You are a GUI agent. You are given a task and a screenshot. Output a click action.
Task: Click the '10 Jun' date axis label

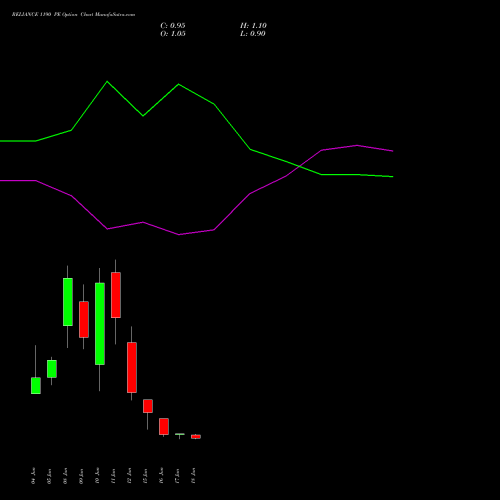pos(97,476)
